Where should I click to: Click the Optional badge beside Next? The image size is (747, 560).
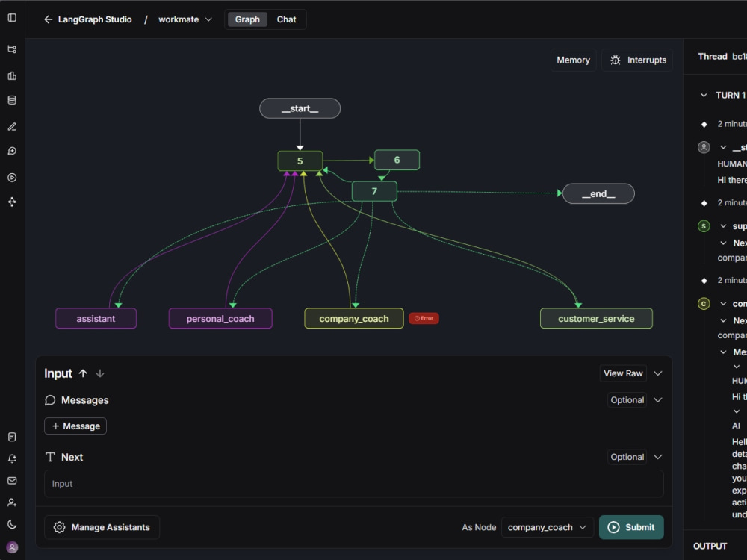627,457
